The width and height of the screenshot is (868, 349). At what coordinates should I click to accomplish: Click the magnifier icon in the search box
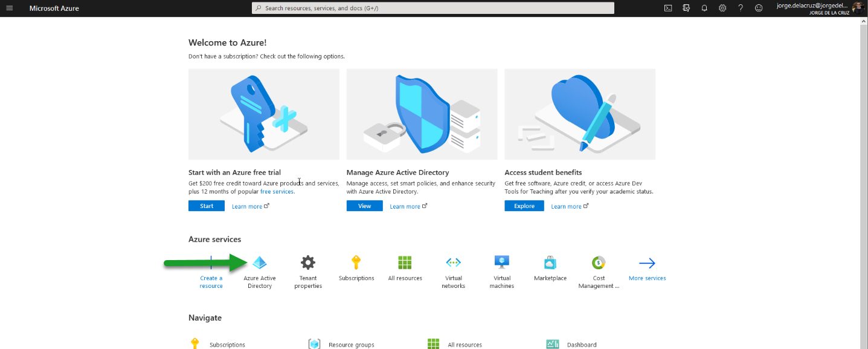259,8
